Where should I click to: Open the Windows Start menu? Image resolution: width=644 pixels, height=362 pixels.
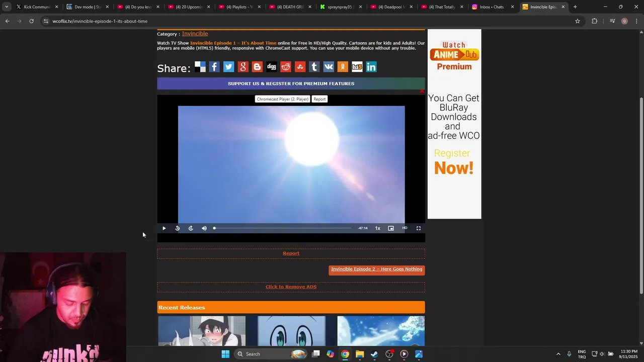tap(225, 354)
